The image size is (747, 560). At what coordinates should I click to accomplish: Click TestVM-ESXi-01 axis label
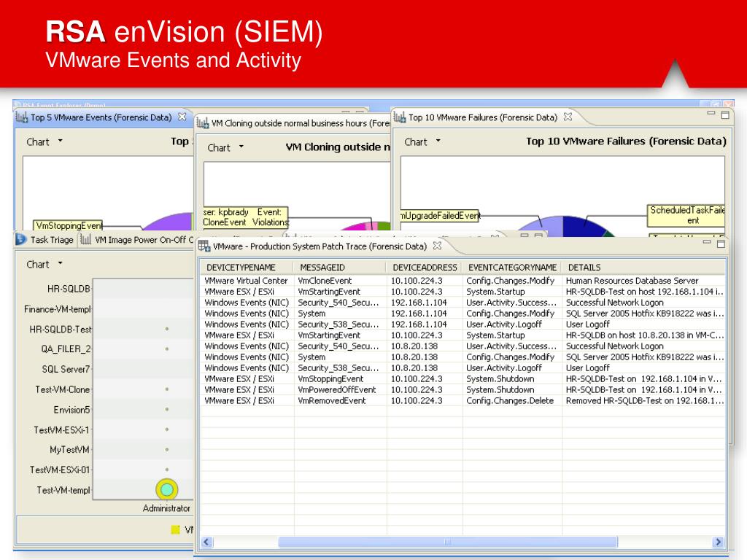point(60,470)
